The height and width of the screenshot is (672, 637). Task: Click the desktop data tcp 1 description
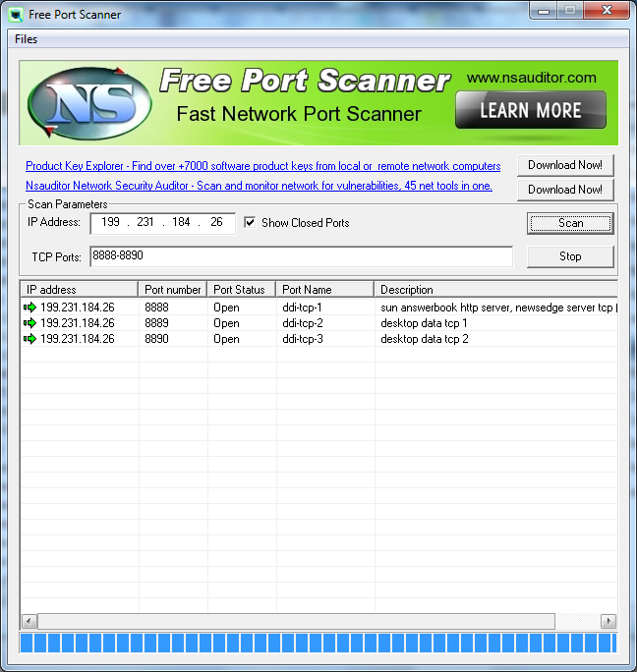[424, 323]
